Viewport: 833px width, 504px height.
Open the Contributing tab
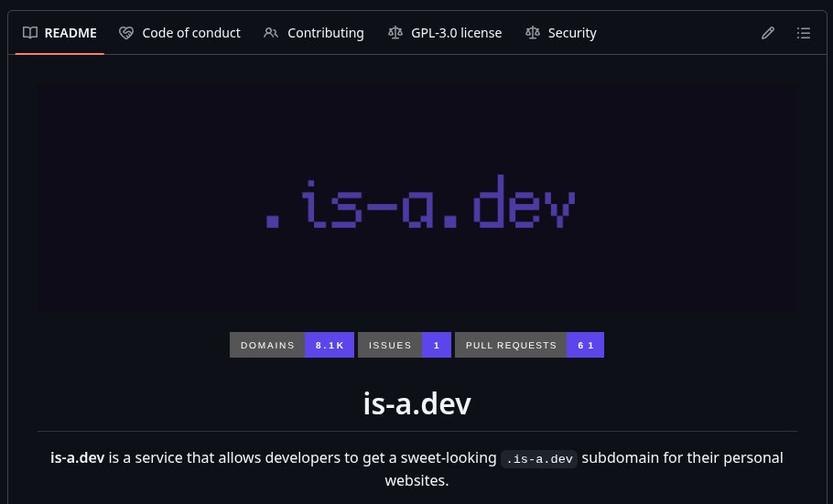(314, 33)
